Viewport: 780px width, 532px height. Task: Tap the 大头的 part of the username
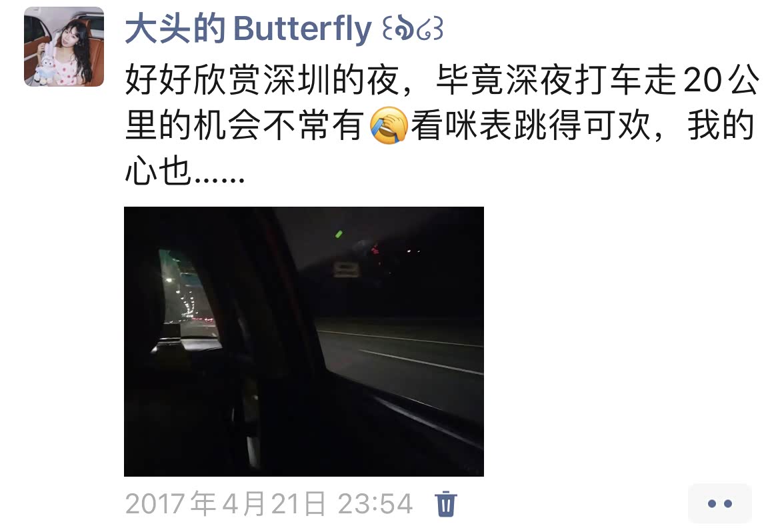[x=175, y=29]
